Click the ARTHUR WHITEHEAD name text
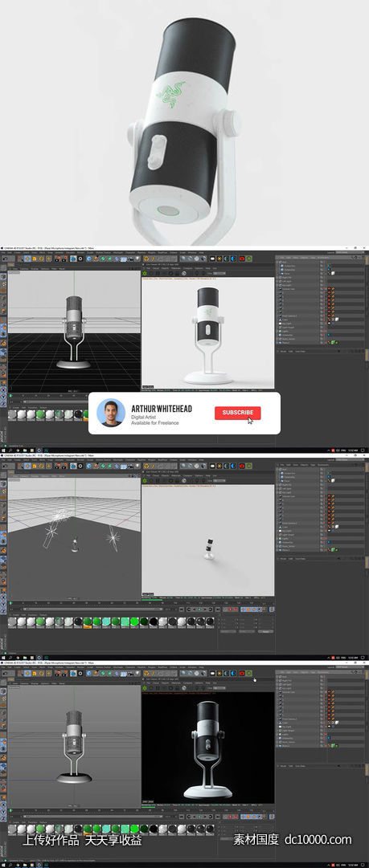This screenshot has width=369, height=868. coord(162,409)
